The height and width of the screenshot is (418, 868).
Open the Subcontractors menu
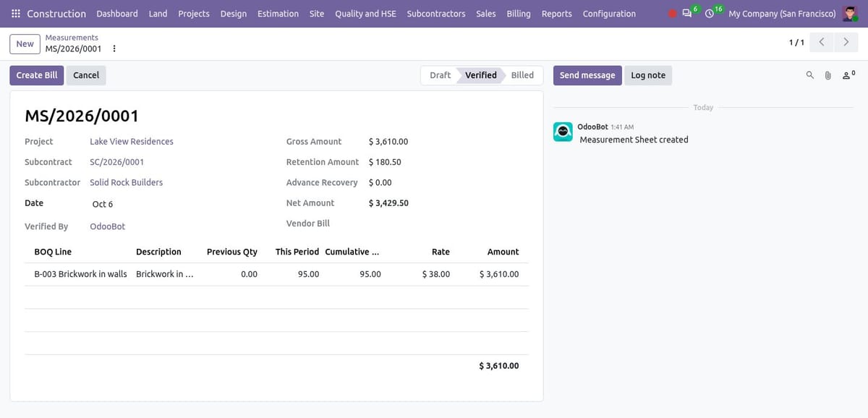[436, 14]
